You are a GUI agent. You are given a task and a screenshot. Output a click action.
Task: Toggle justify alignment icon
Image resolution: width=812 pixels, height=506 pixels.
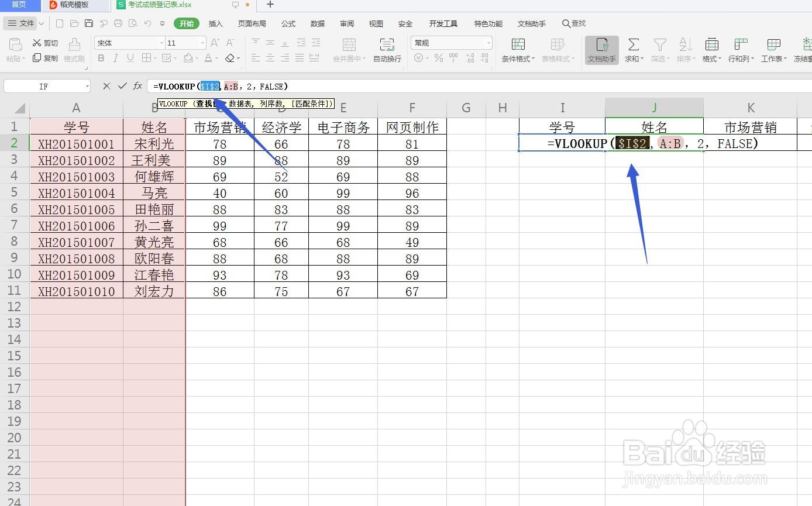pos(300,58)
